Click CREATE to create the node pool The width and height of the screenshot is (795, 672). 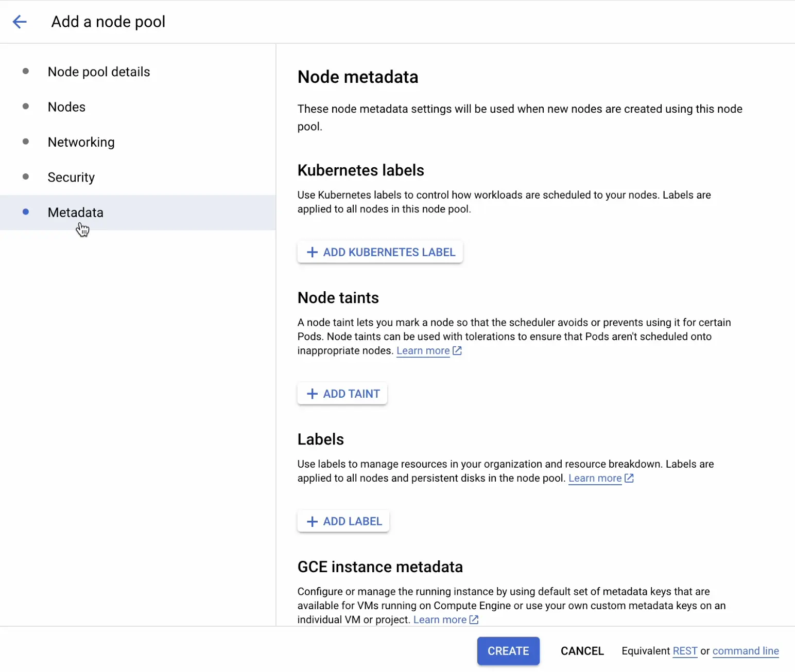click(x=508, y=651)
